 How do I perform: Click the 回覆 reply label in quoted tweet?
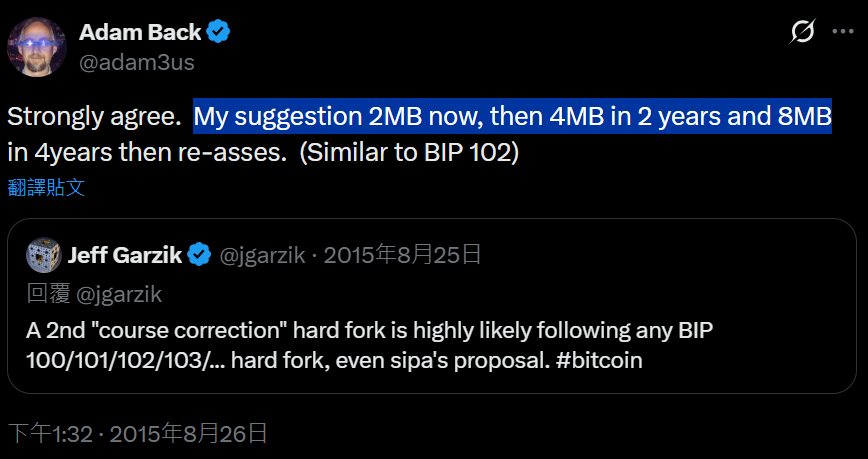coord(45,294)
